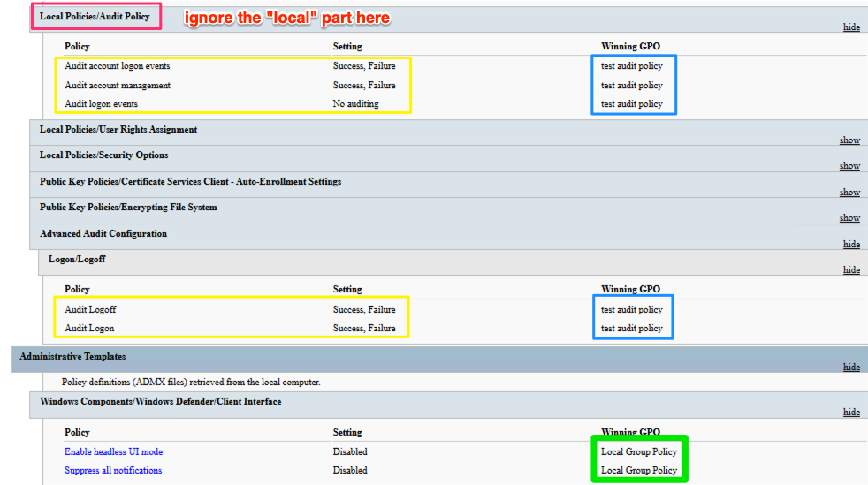
Task: Click Public Key Policies/Encrypting File System heading
Action: [x=128, y=208]
